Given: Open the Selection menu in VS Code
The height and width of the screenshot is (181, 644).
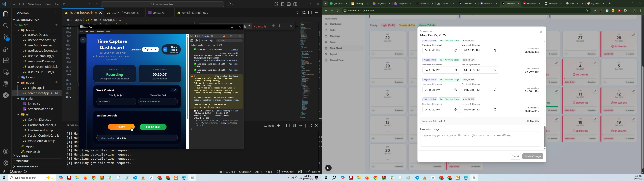Looking at the screenshot, I should 34,4.
